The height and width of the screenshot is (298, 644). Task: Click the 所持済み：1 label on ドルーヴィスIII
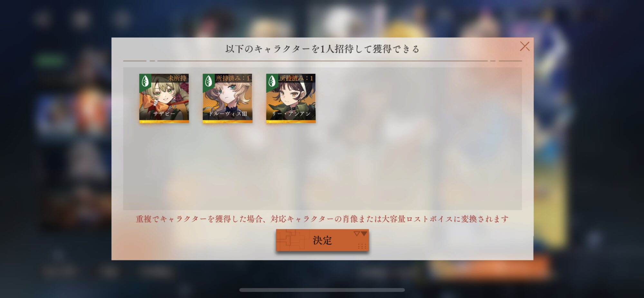coord(233,78)
